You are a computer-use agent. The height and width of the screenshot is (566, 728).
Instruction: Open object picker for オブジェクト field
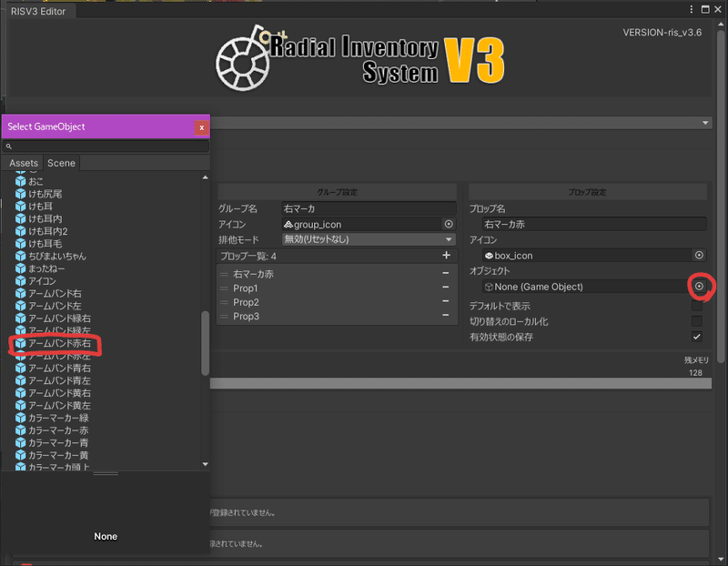click(699, 287)
